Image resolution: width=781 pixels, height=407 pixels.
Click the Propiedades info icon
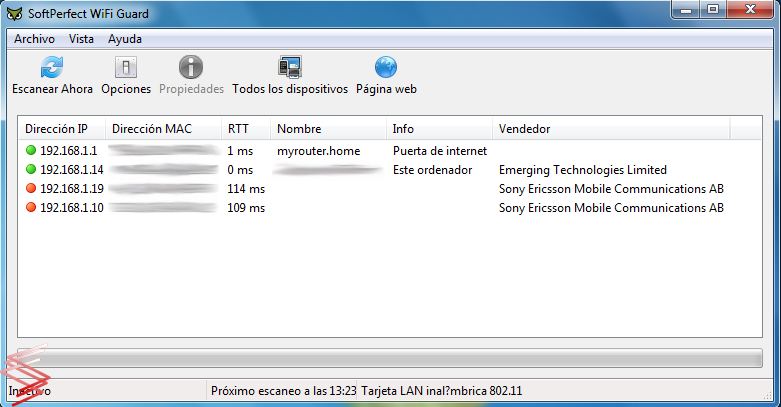(x=191, y=67)
